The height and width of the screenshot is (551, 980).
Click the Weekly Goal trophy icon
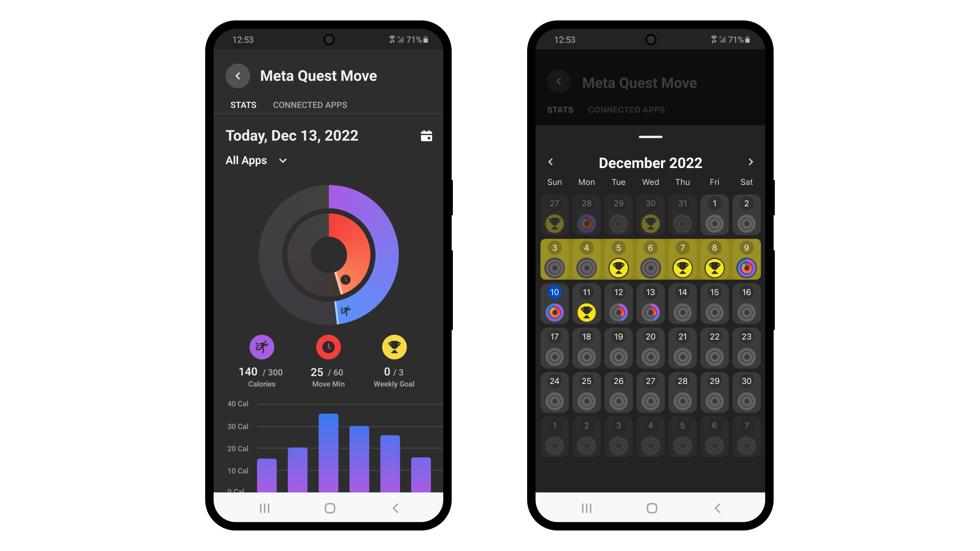(393, 346)
